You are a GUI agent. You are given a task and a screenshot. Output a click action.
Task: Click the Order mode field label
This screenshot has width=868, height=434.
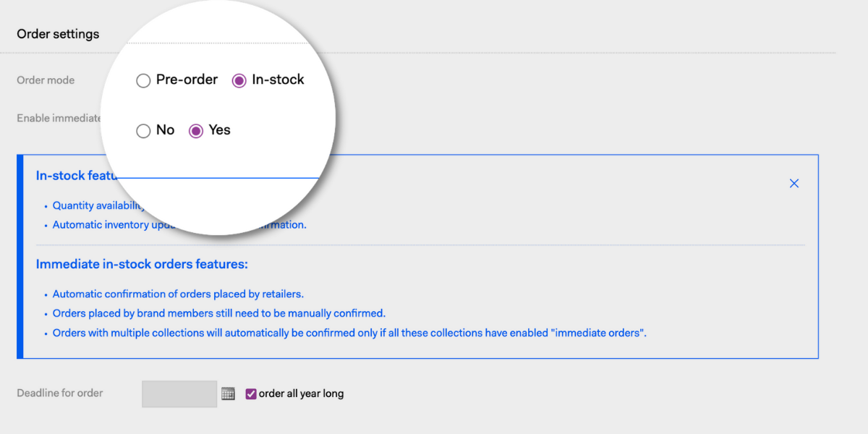pyautogui.click(x=46, y=80)
